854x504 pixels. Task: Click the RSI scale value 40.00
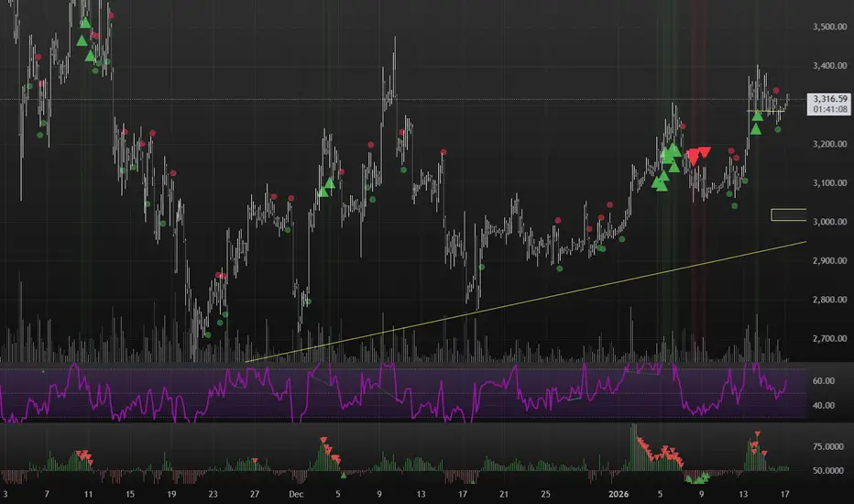coord(824,405)
